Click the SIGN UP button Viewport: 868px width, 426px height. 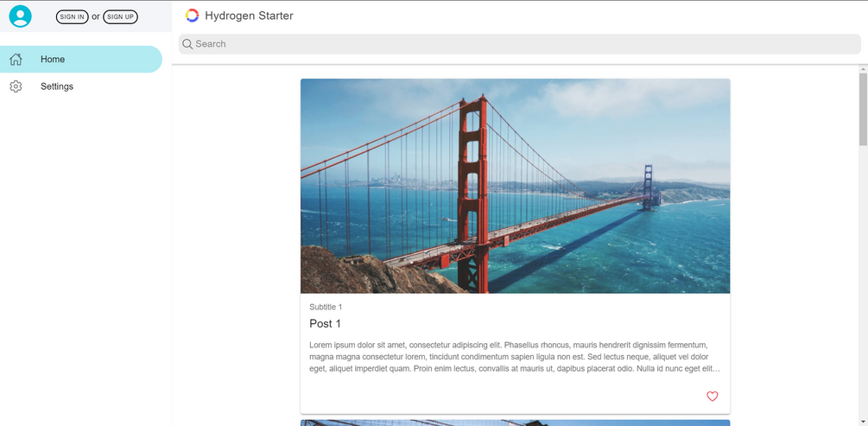point(120,16)
